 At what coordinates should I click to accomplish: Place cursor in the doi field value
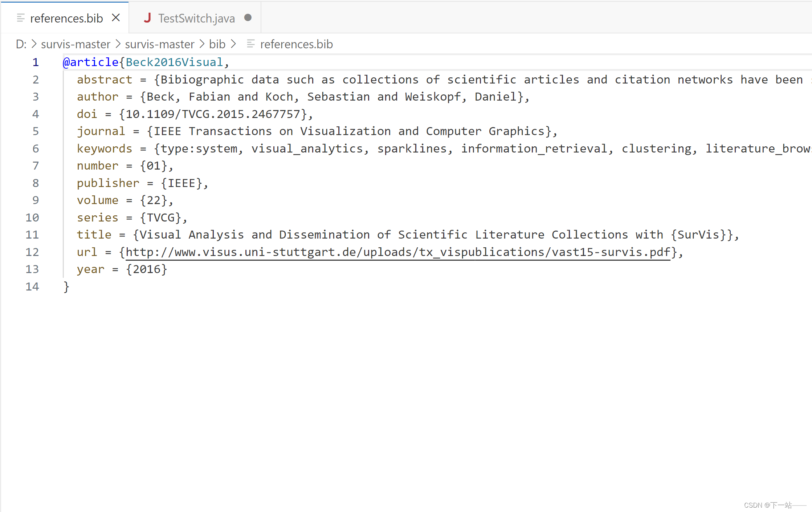213,114
